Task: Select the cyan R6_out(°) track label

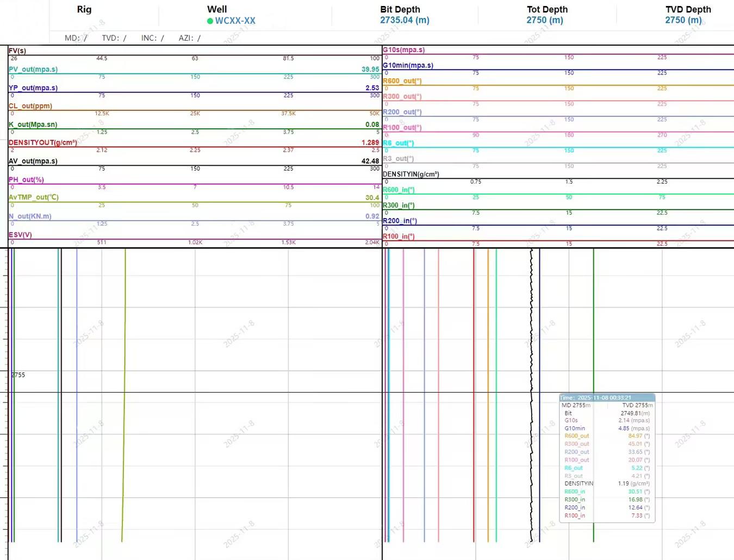Action: (398, 143)
